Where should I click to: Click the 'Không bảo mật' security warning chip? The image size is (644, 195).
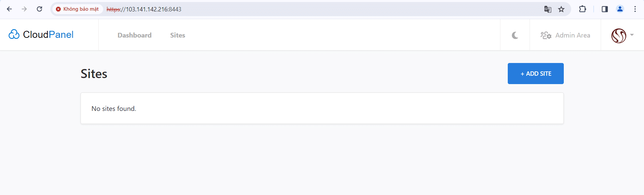click(x=78, y=9)
